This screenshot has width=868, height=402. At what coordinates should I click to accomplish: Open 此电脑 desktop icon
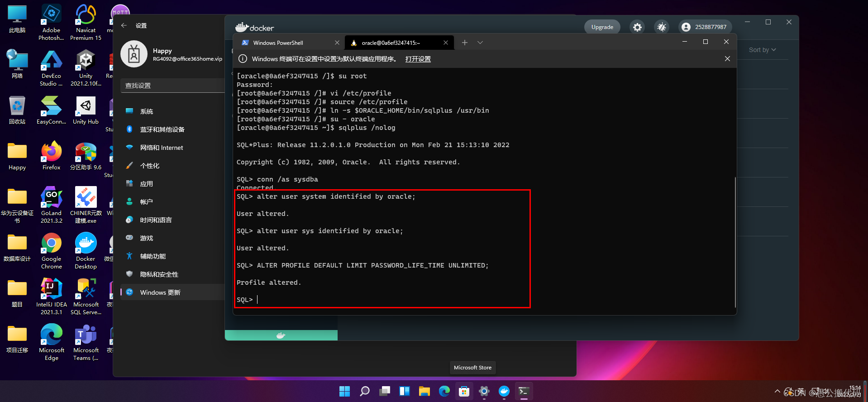(x=17, y=19)
